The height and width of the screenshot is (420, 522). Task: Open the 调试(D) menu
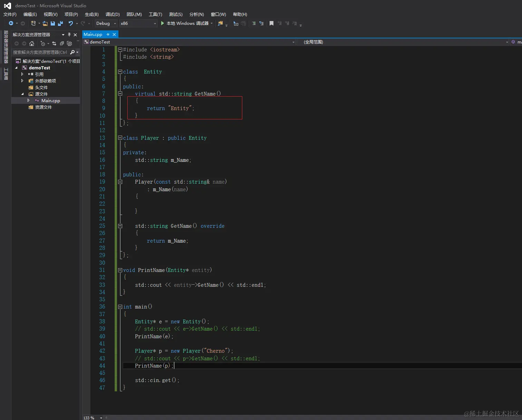[113, 14]
